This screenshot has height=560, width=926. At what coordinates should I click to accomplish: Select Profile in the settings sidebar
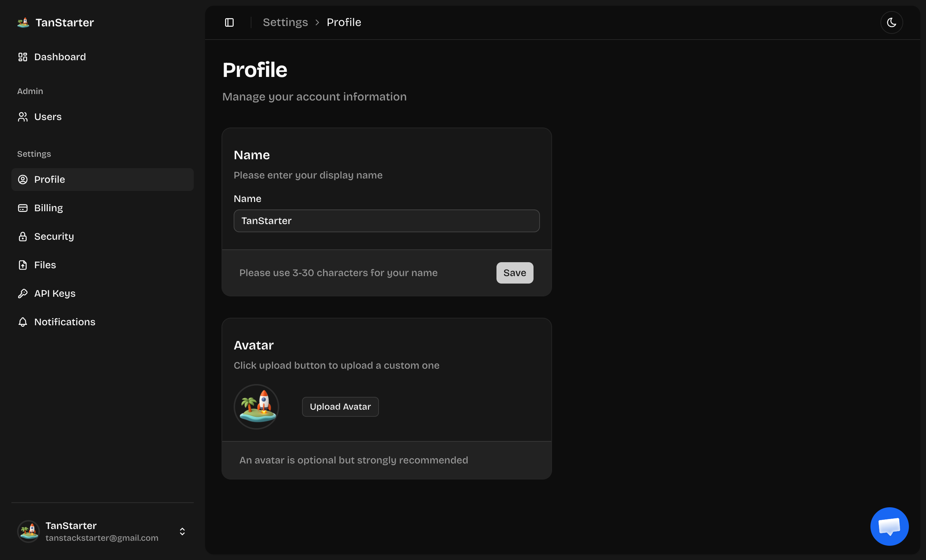pyautogui.click(x=50, y=179)
